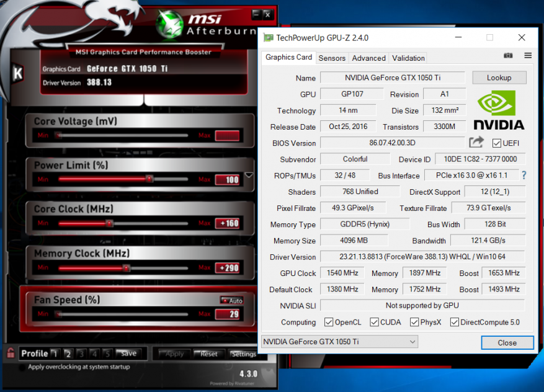544x392 pixels.
Task: Click the Subvendor value Colorful
Action: coord(355,159)
